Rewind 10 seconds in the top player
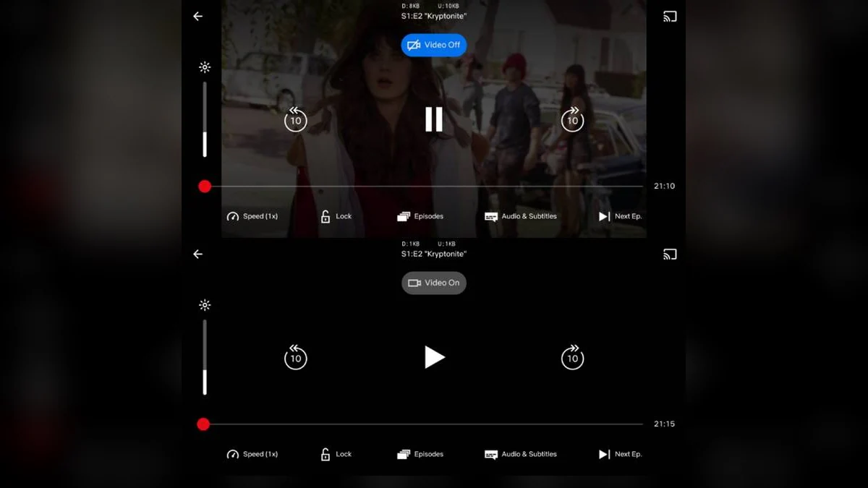This screenshot has width=868, height=488. pyautogui.click(x=295, y=119)
